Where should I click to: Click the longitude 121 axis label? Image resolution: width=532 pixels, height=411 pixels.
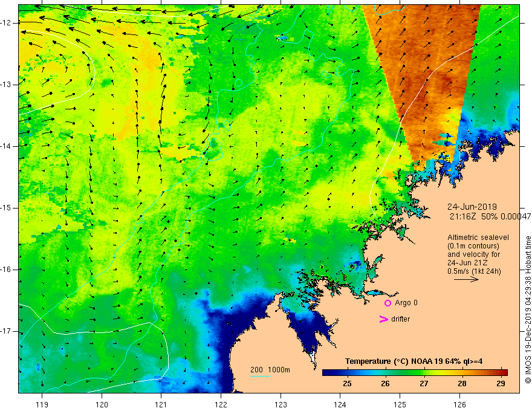pos(161,404)
